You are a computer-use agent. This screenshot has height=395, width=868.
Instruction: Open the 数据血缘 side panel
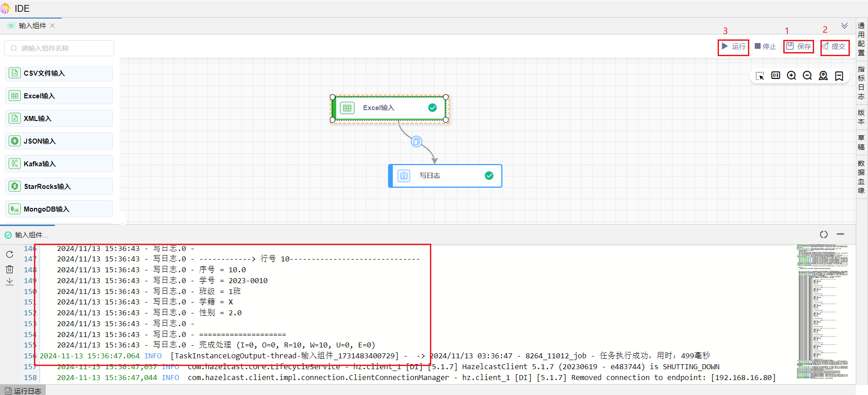(x=861, y=177)
